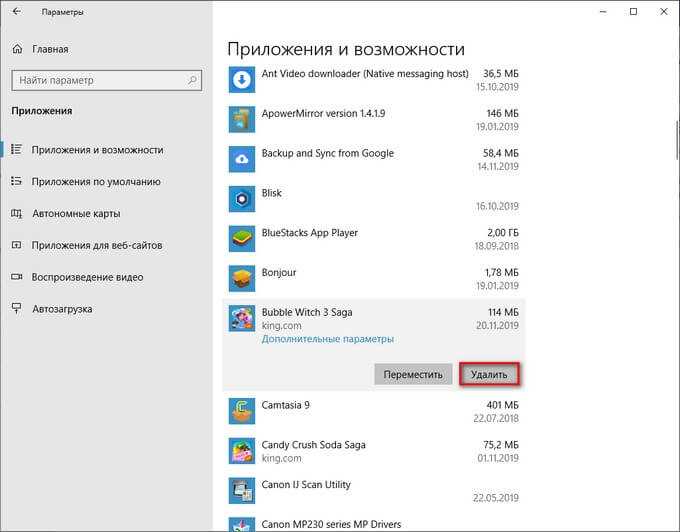Select BlueStacks App Player name
The height and width of the screenshot is (532, 680).
(310, 233)
